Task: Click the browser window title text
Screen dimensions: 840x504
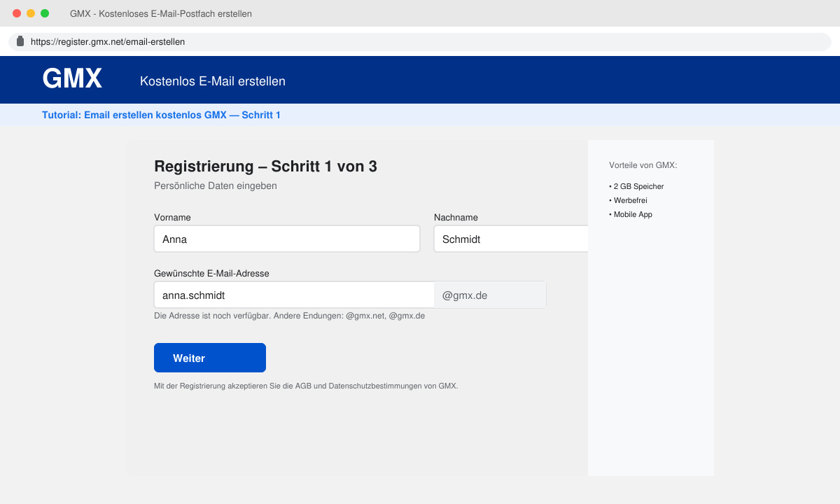Action: pyautogui.click(x=161, y=13)
